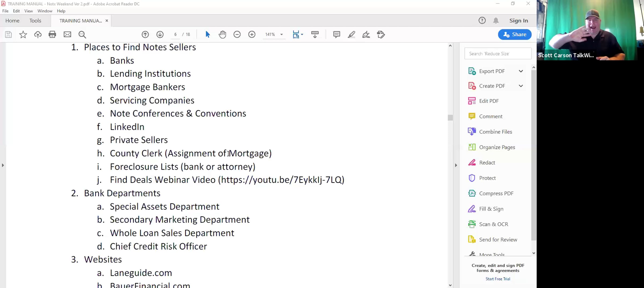Viewport: 644px width, 288px height.
Task: Open the File menu
Action: coord(5,11)
